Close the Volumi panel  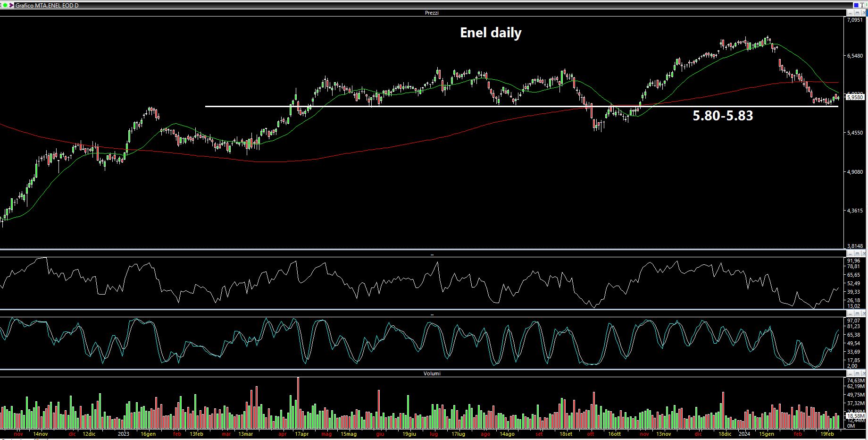coord(864,373)
